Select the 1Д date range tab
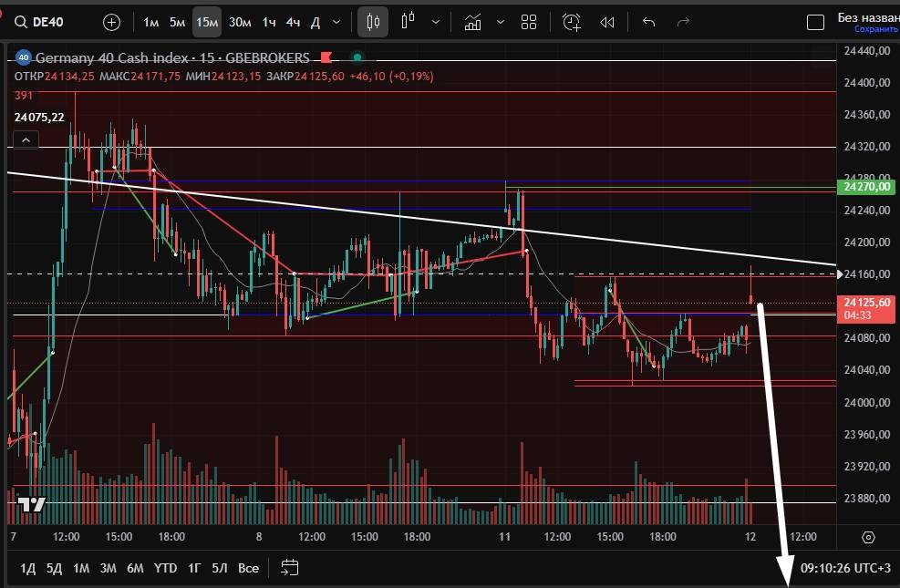The width and height of the screenshot is (900, 588). (27, 568)
